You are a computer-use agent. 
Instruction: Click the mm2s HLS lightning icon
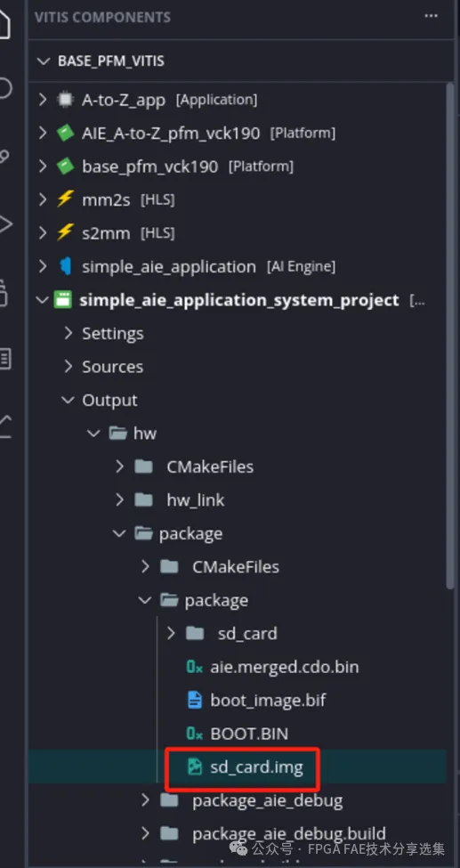[65, 199]
